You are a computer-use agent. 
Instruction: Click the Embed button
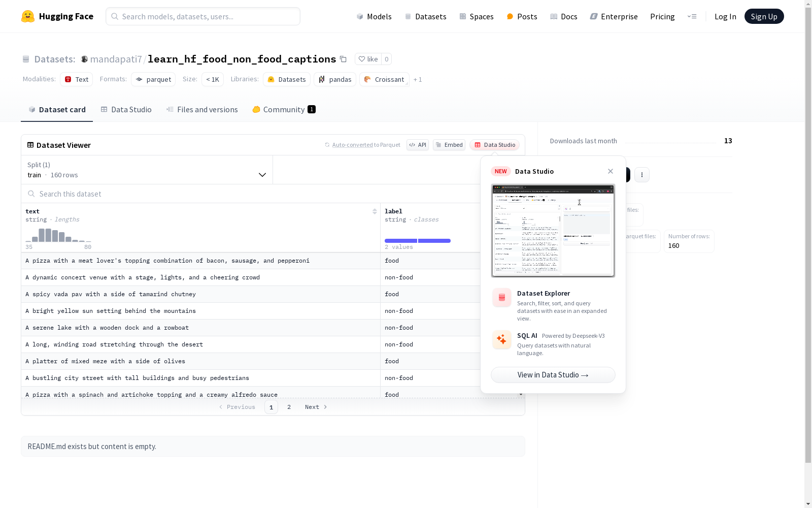tap(449, 145)
